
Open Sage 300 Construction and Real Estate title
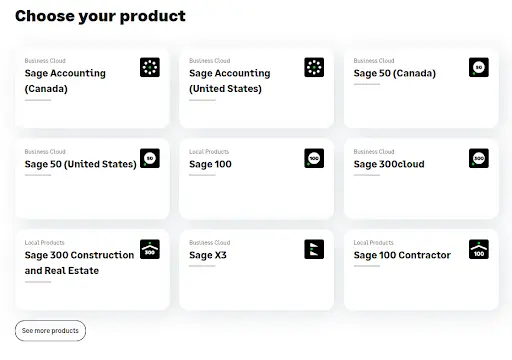click(x=79, y=263)
